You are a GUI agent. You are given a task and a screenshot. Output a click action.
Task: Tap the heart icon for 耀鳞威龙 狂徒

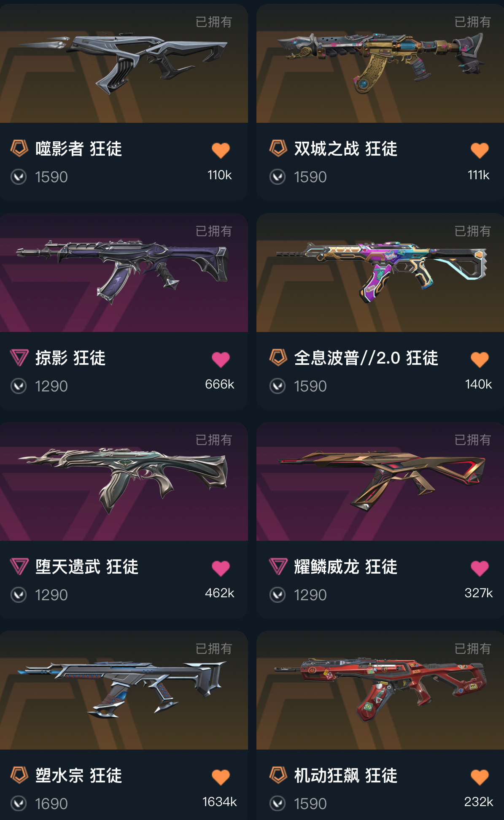(480, 568)
